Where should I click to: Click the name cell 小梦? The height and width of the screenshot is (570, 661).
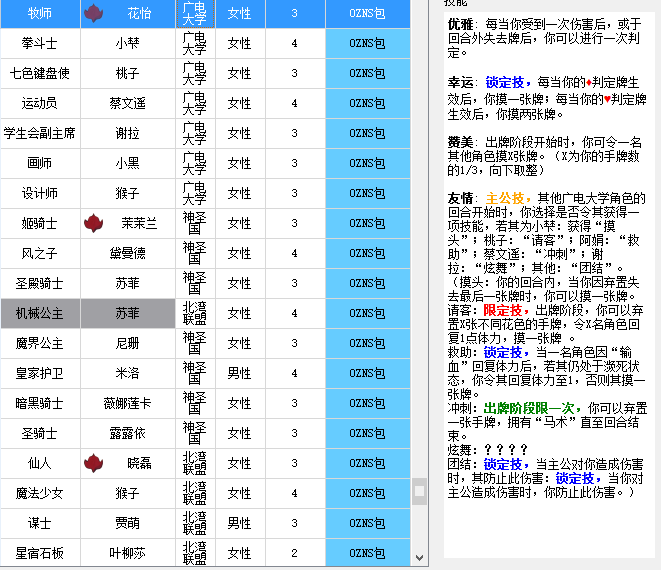[128, 43]
